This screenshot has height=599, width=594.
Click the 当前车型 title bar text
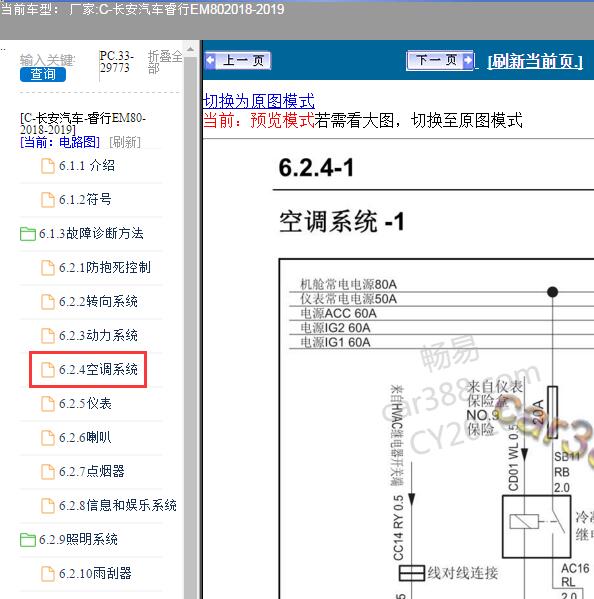[142, 8]
